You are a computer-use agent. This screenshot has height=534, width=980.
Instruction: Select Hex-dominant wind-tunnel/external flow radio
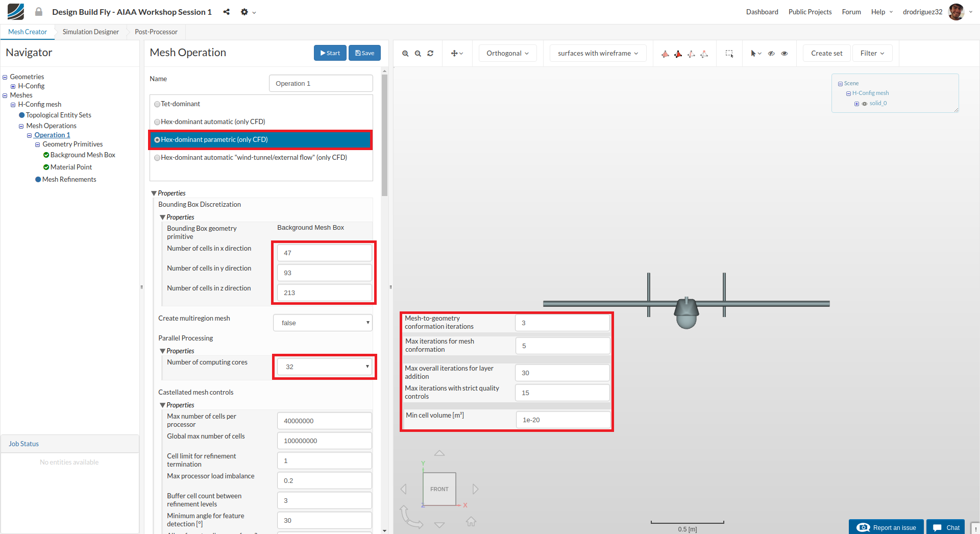[x=157, y=158]
